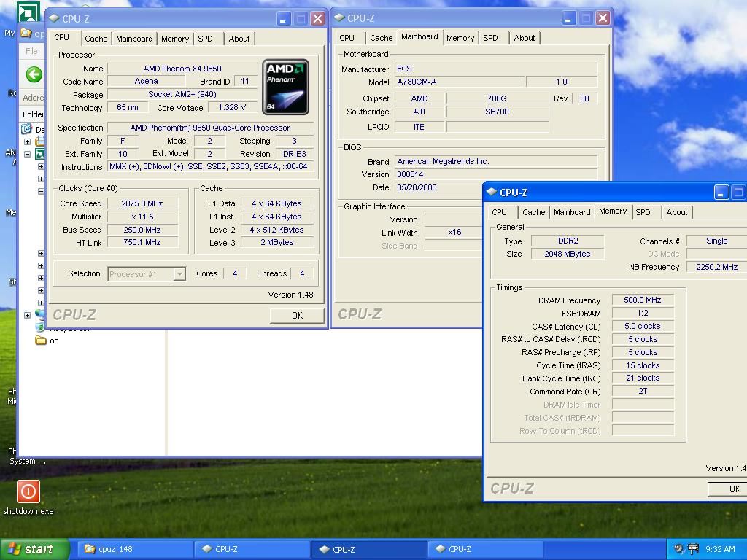Viewport: 747px width, 560px height.
Task: Click the green Back arrow in Explorer
Action: coord(34,75)
